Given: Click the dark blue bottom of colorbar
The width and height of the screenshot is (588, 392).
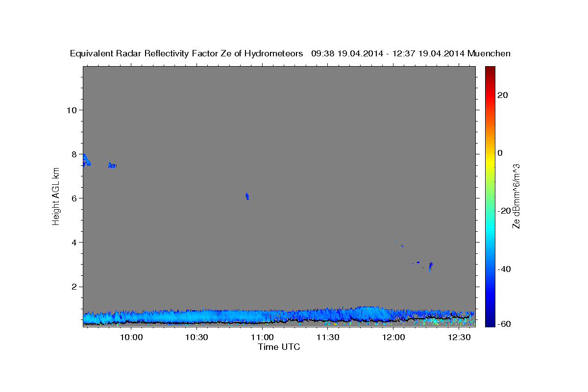Looking at the screenshot, I should pyautogui.click(x=490, y=321).
